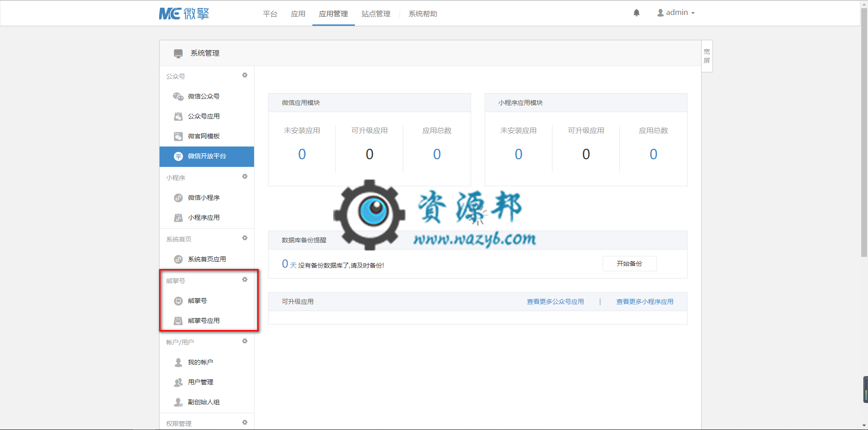Screen dimensions: 868x430
Task: Toggle the 小程序 section gear icon
Action: click(245, 176)
